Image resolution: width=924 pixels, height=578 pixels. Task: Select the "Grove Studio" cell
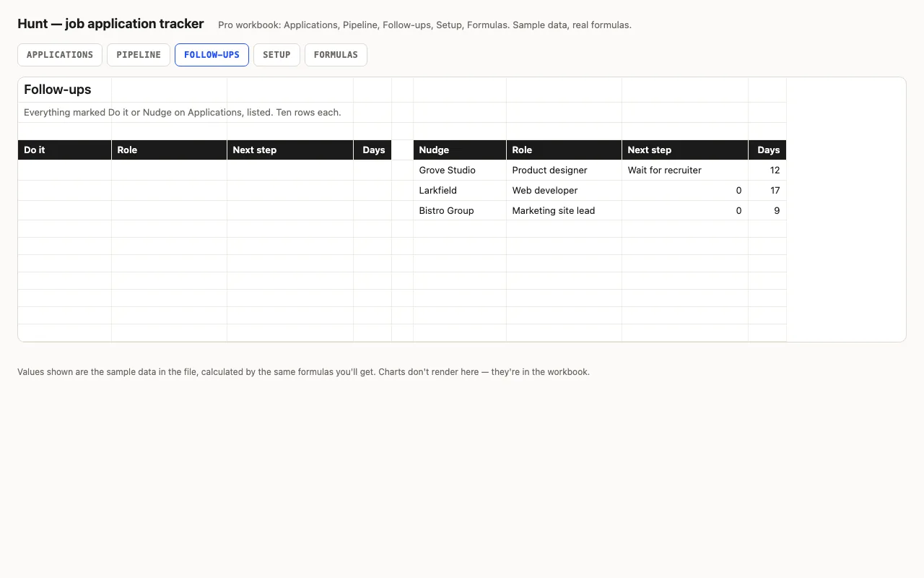click(x=460, y=171)
